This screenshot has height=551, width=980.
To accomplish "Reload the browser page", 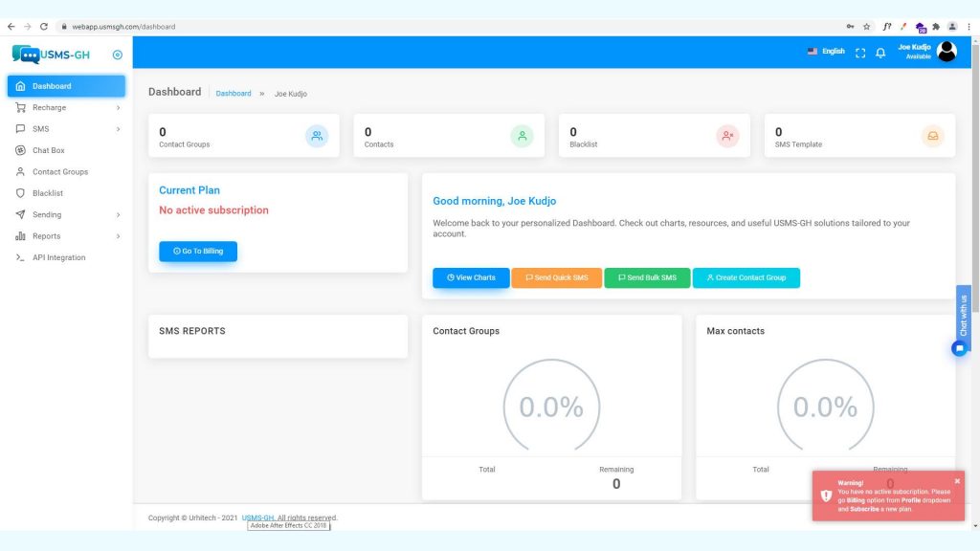I will (x=44, y=26).
